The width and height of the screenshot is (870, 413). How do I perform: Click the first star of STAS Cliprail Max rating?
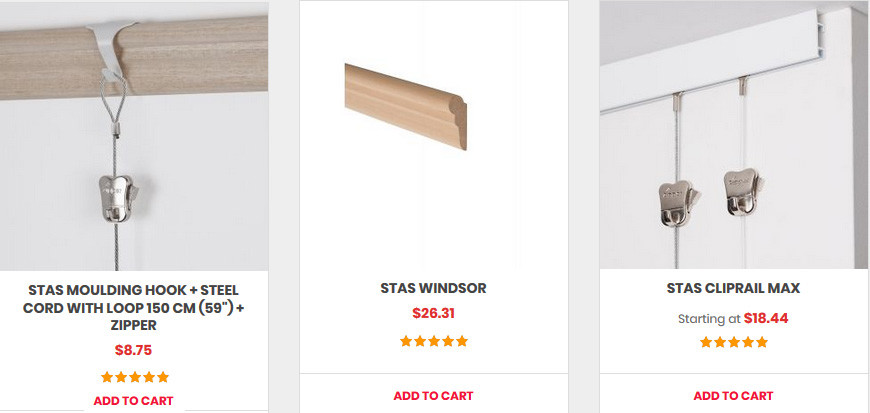[706, 342]
